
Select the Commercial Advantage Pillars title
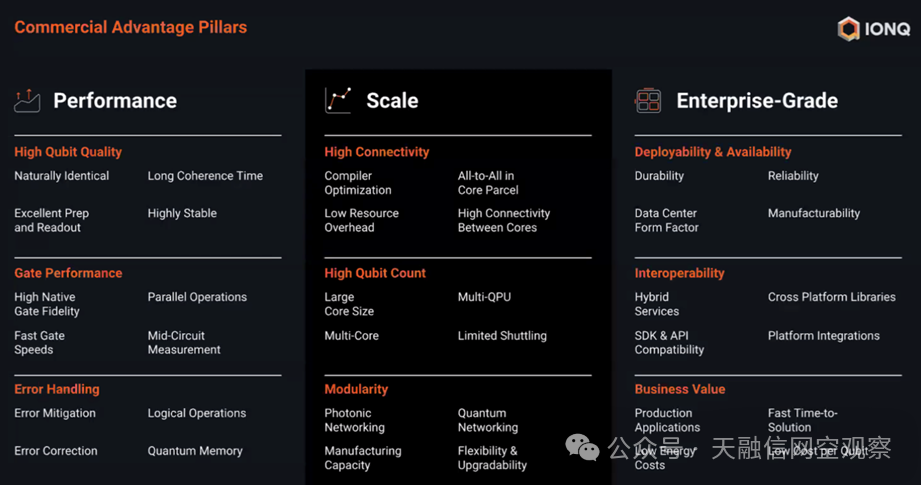(130, 27)
